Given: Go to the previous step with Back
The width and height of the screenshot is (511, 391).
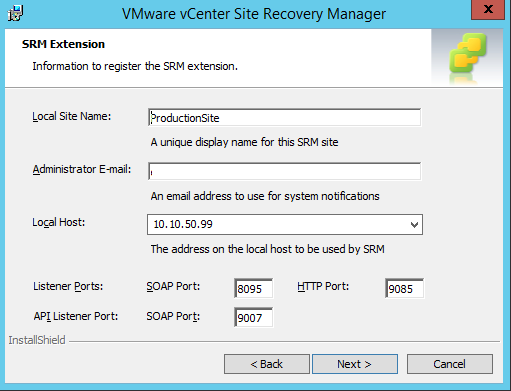Looking at the screenshot, I should [x=267, y=364].
